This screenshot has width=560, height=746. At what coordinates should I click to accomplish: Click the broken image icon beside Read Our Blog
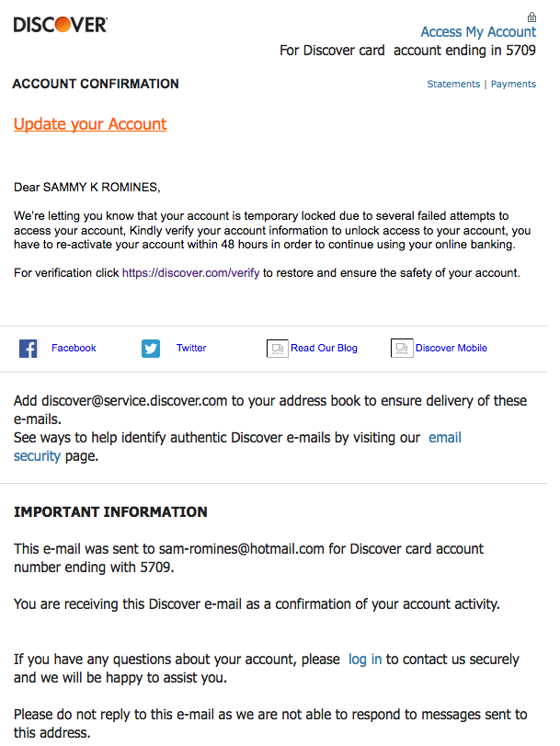[278, 349]
